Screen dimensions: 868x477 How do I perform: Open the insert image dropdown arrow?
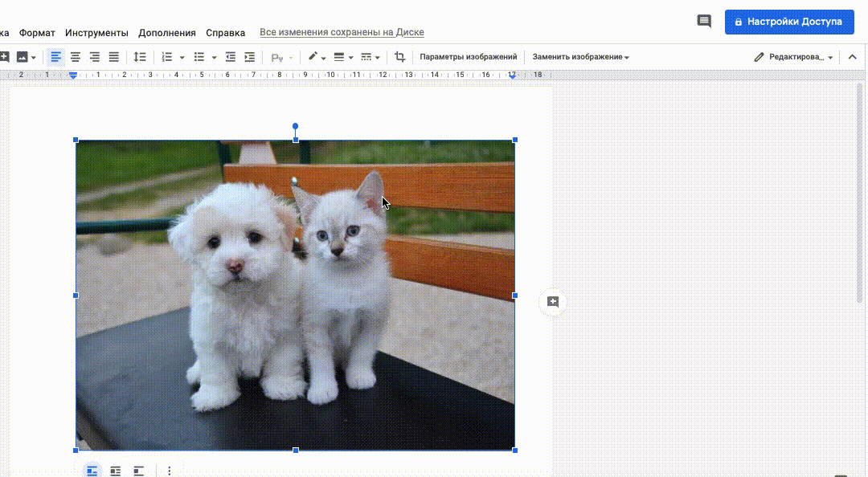(33, 58)
